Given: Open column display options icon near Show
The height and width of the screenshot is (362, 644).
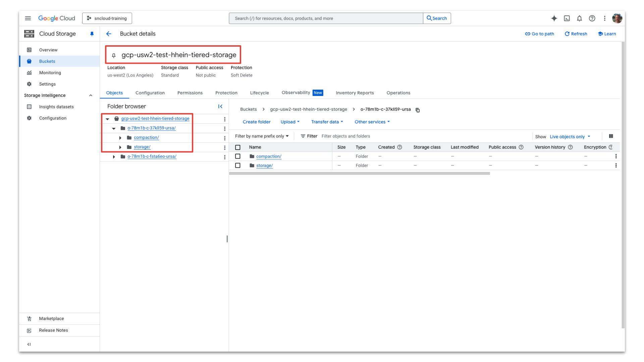Looking at the screenshot, I should tap(611, 136).
